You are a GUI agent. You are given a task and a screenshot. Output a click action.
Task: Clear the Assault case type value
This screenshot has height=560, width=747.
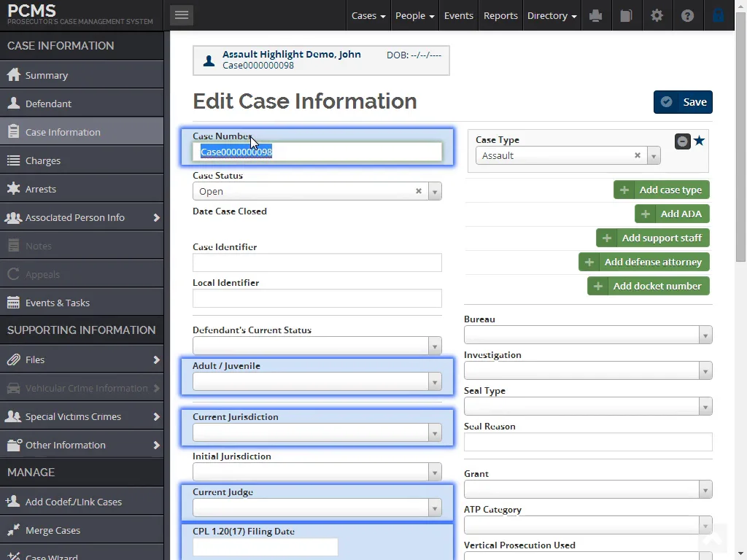pyautogui.click(x=637, y=155)
